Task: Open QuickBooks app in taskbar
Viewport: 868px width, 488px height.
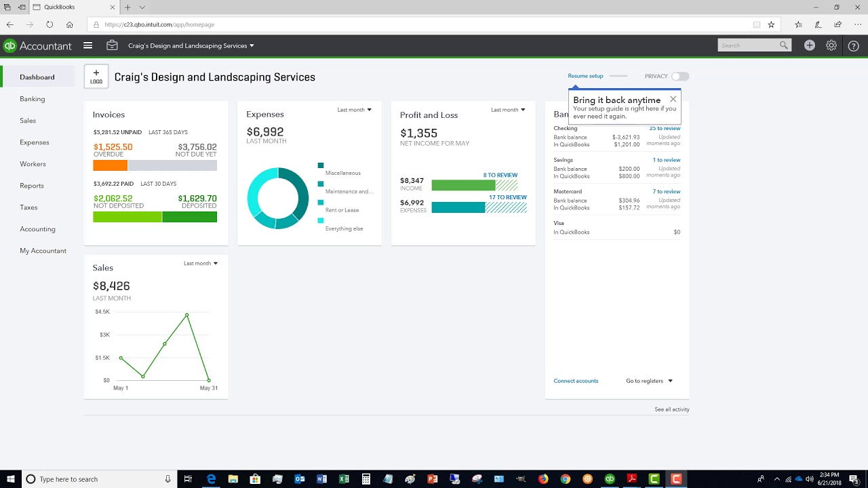Action: point(610,479)
